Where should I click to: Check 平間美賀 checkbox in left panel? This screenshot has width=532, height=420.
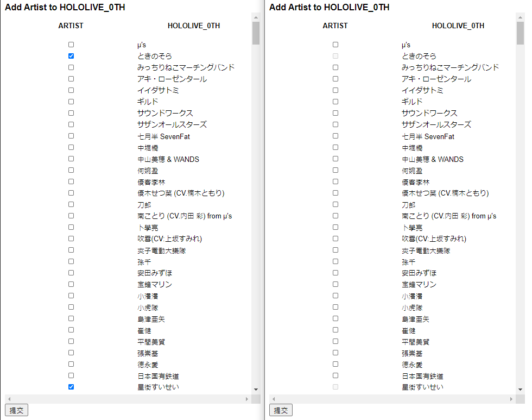(71, 341)
